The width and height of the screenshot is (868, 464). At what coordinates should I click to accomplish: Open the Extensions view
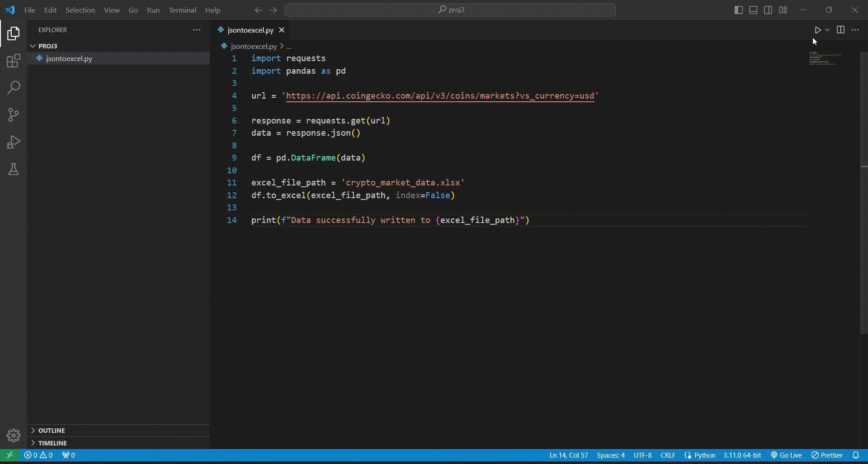click(x=14, y=61)
